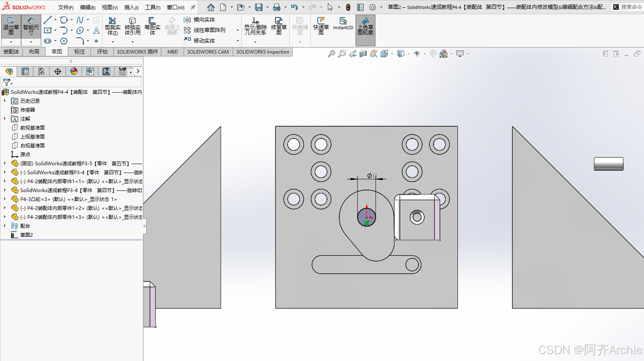644x361 pixels.
Task: Expand the Annotations (注解) folder
Action: (5, 119)
